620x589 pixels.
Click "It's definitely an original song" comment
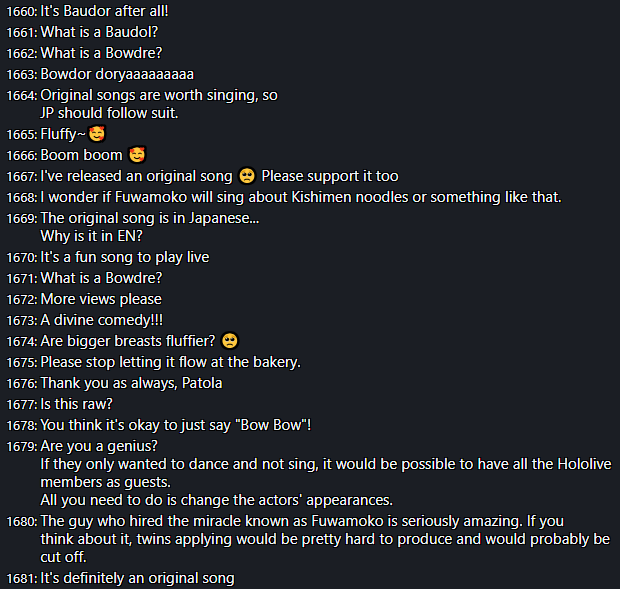138,578
